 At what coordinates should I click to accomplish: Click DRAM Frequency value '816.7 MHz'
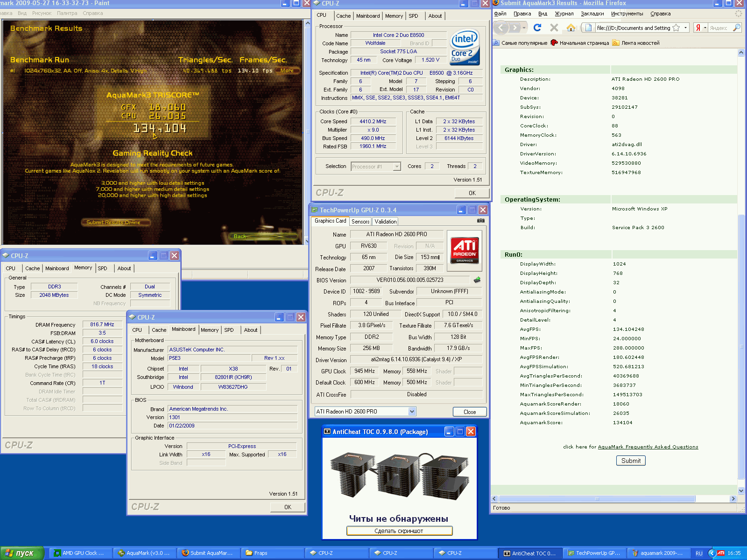102,324
